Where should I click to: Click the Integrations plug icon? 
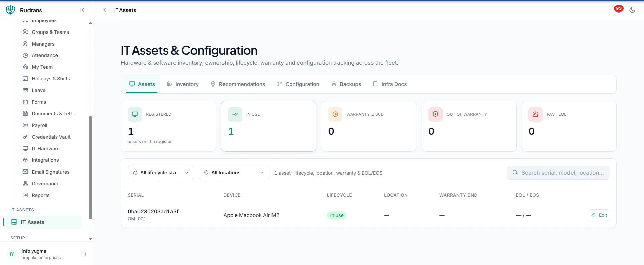coord(25,160)
